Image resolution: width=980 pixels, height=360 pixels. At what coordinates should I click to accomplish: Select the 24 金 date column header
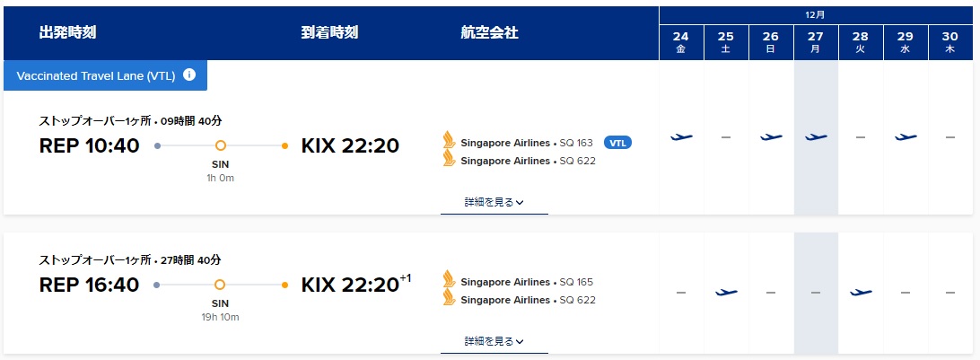(x=681, y=41)
